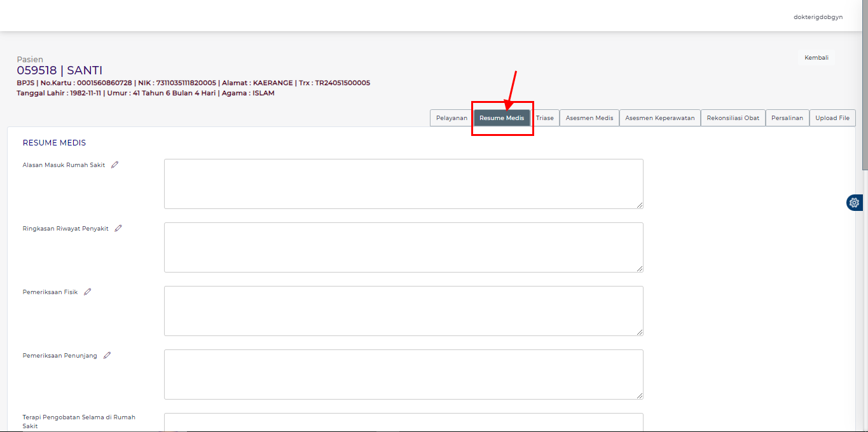Click inside Pemeriksaan Penunjang text area

[403, 374]
